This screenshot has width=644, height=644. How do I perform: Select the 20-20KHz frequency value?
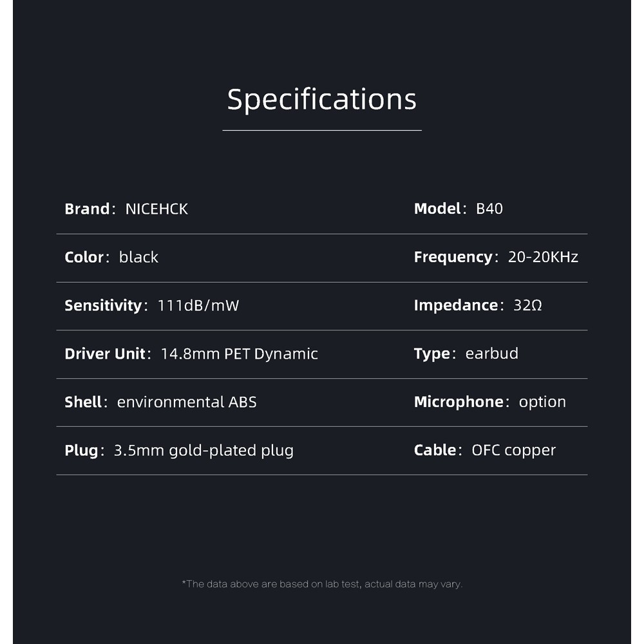point(543,257)
